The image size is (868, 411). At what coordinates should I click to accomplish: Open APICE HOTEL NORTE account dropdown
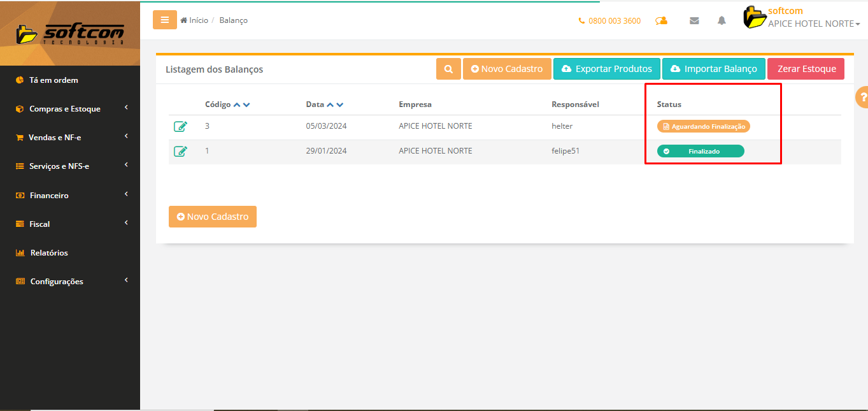point(813,24)
